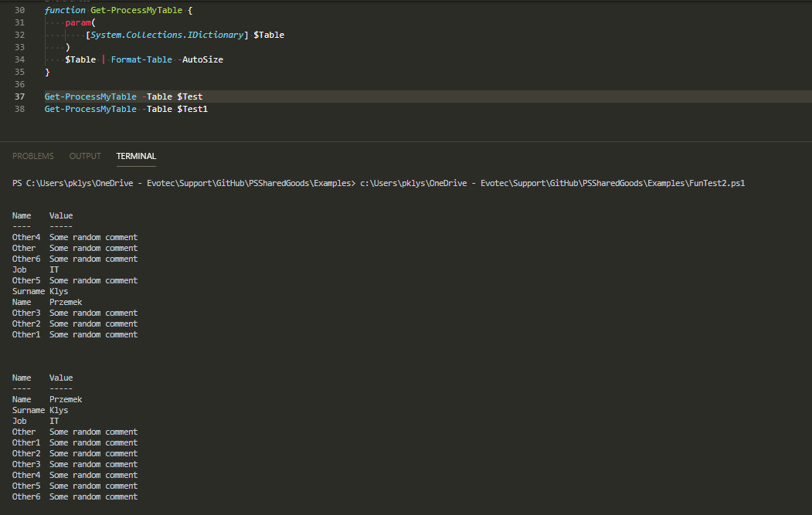Click the Other4 entry in the first table
Screen dimensions: 812x515
(x=26, y=236)
